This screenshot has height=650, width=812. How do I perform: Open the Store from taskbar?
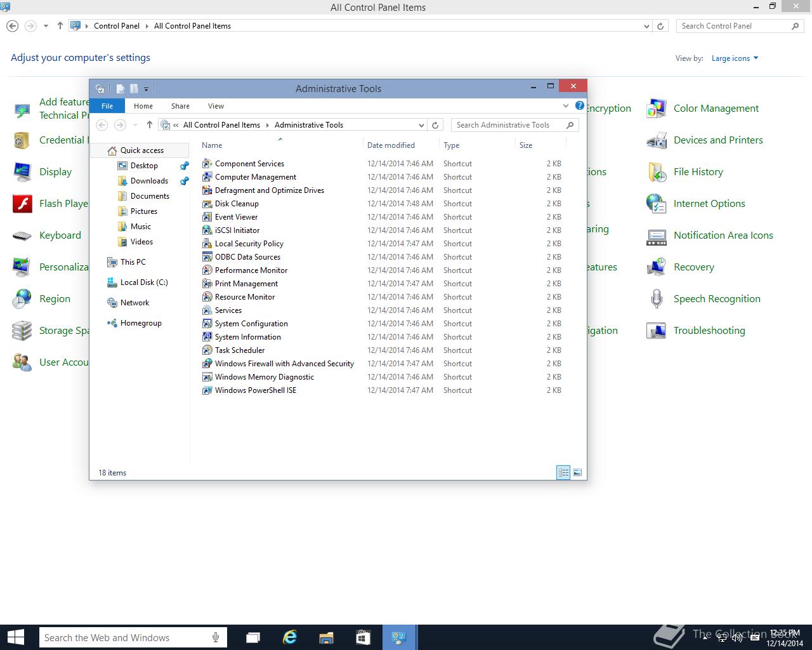(x=362, y=637)
